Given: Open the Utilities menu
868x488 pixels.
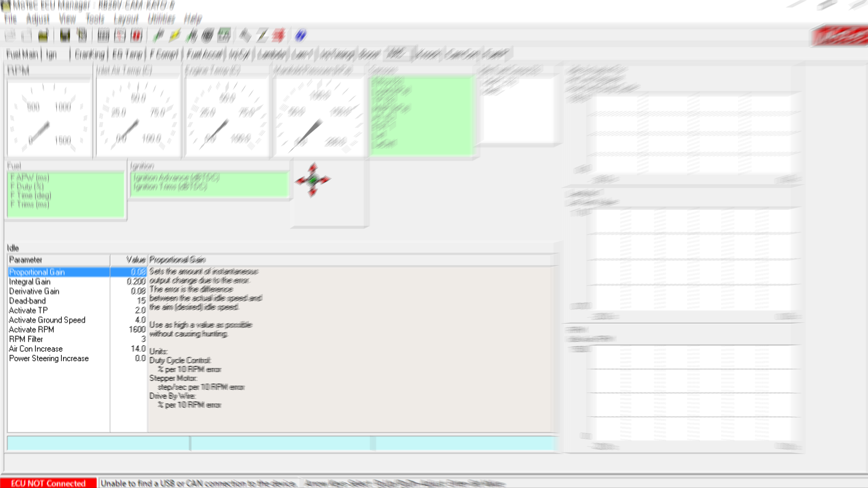Looking at the screenshot, I should coord(161,19).
